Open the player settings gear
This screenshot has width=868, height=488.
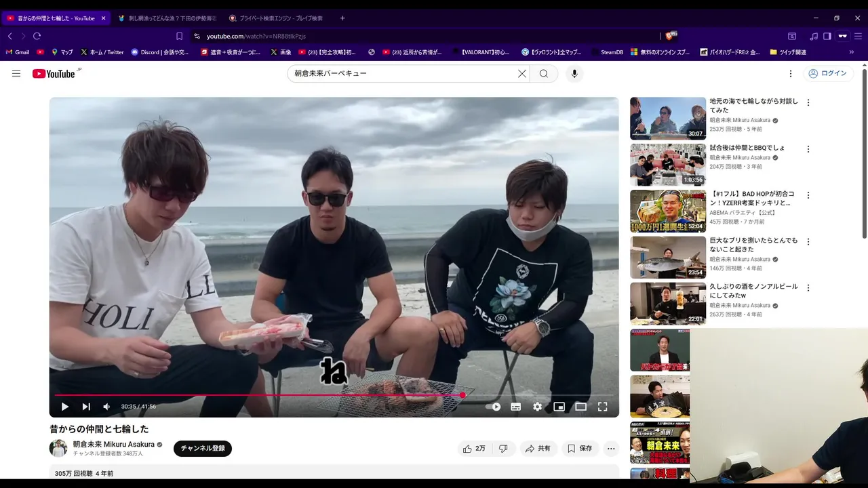point(537,407)
